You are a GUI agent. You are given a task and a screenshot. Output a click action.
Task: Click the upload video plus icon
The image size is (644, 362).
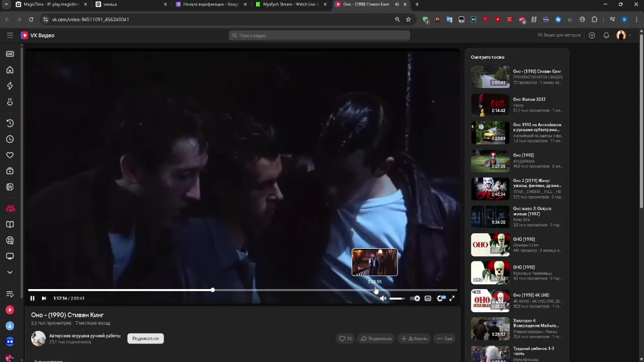tap(592, 35)
